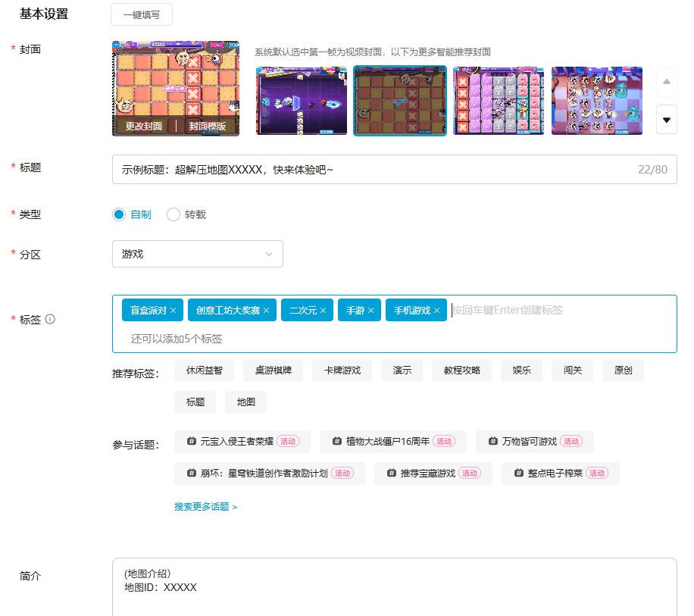
Task: Click 更改封面 on the cover image
Action: click(144, 126)
